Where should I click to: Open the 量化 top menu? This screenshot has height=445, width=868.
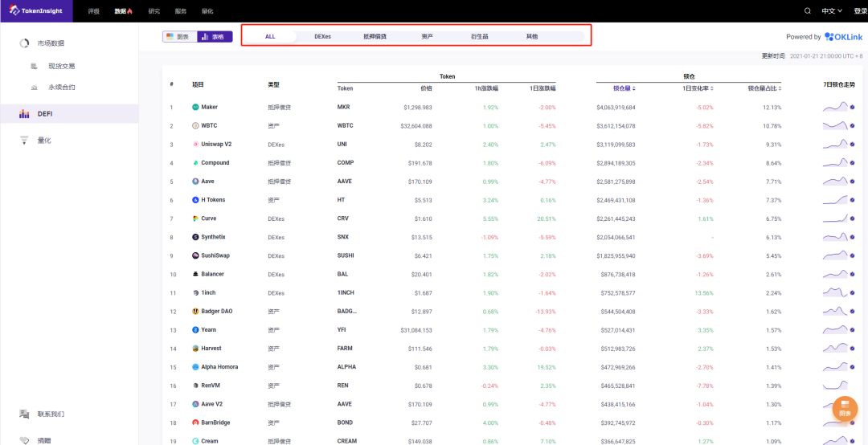(207, 11)
